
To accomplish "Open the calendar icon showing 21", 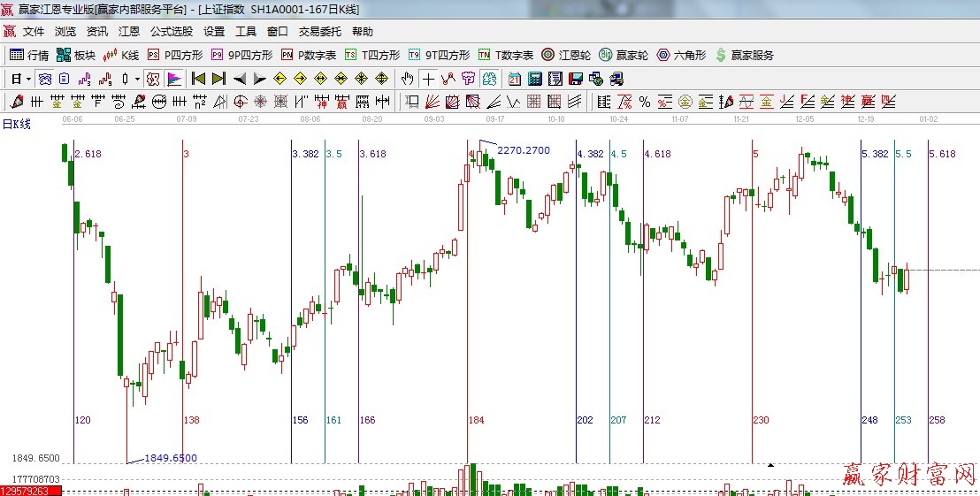I will [x=514, y=79].
